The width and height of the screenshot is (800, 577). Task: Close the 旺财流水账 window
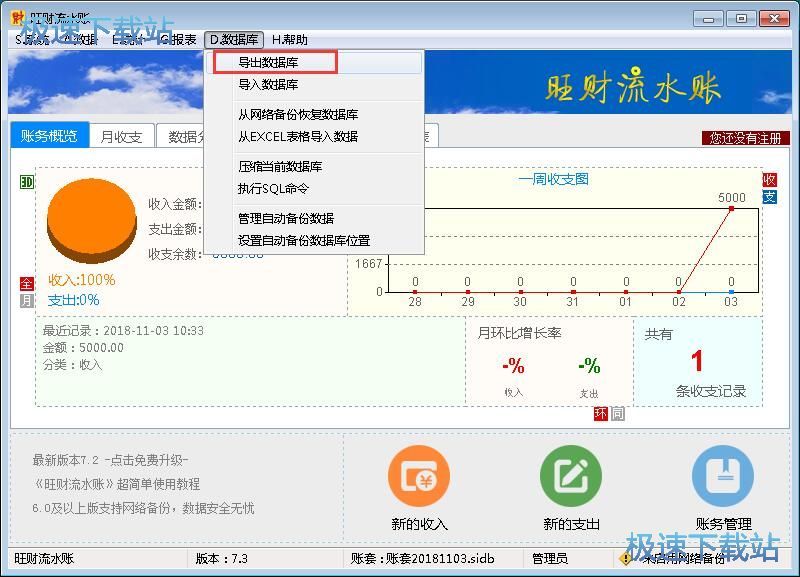click(774, 19)
